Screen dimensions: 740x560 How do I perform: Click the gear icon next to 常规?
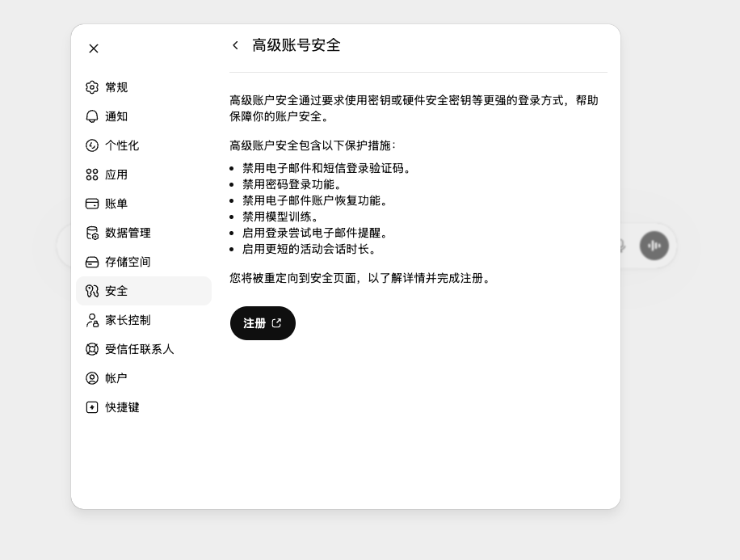(92, 87)
